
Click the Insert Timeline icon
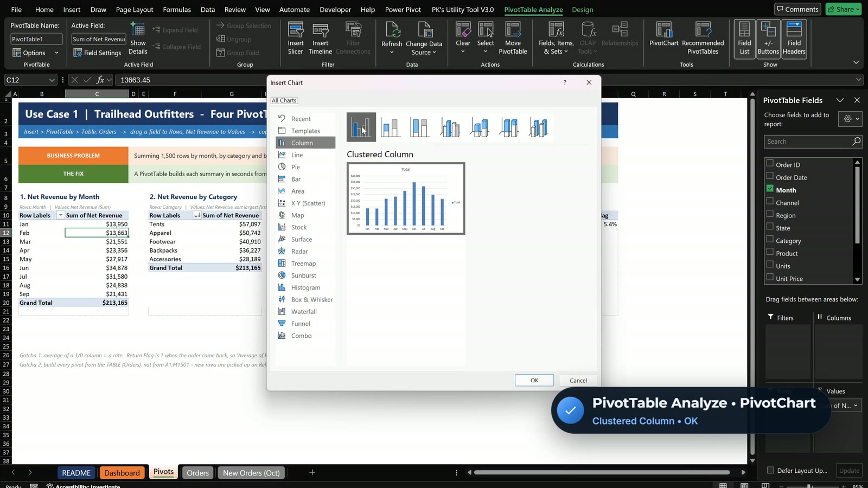(x=320, y=38)
